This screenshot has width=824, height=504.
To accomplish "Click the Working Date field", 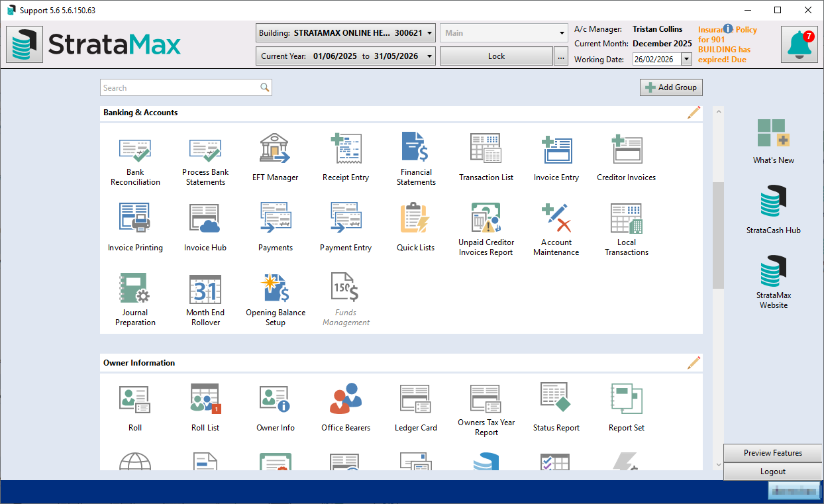I will (x=656, y=59).
